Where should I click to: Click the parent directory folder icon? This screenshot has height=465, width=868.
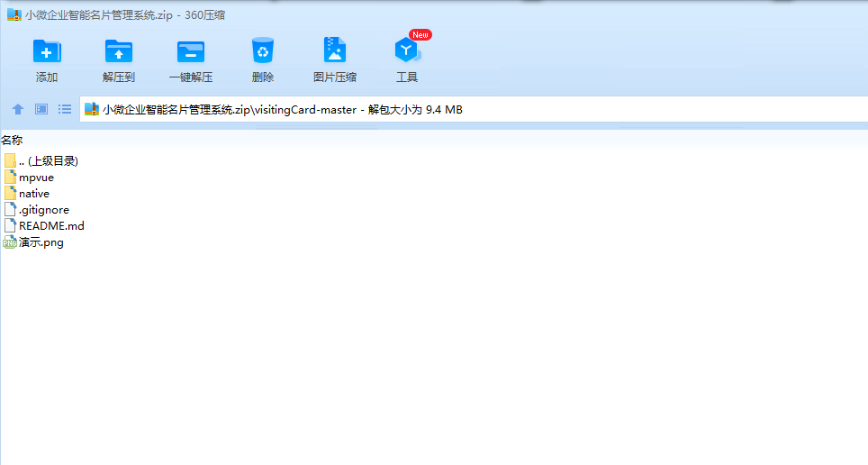click(10, 160)
